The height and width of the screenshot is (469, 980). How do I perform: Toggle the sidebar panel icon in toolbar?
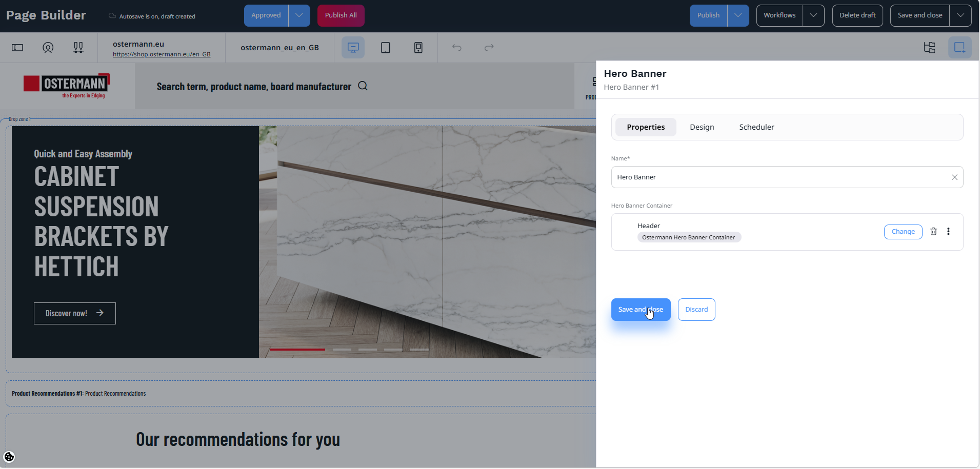pos(17,48)
